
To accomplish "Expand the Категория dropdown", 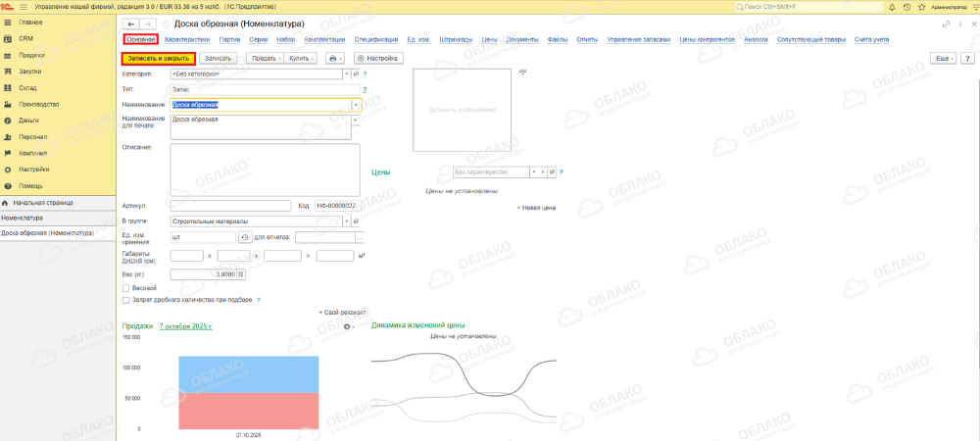I will [x=347, y=73].
